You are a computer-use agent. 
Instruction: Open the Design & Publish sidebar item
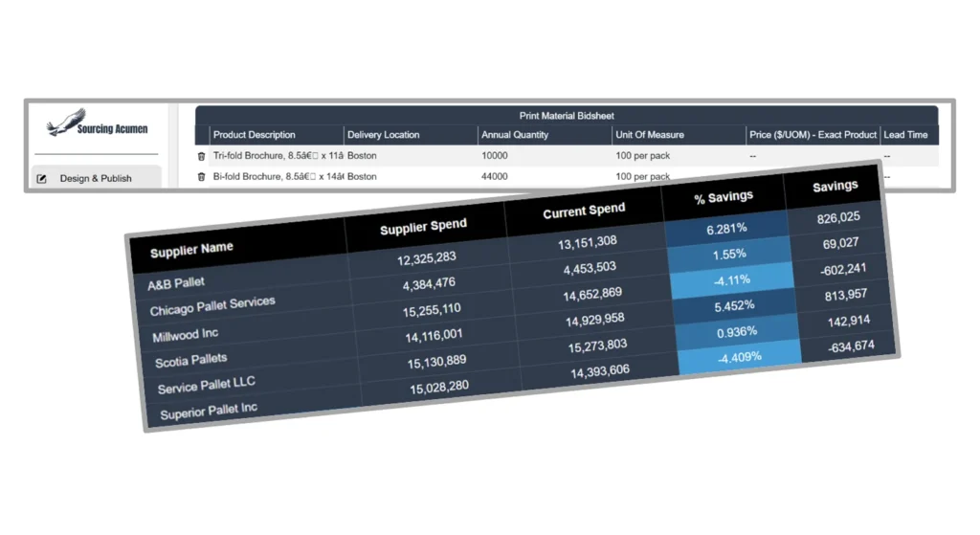click(x=97, y=177)
